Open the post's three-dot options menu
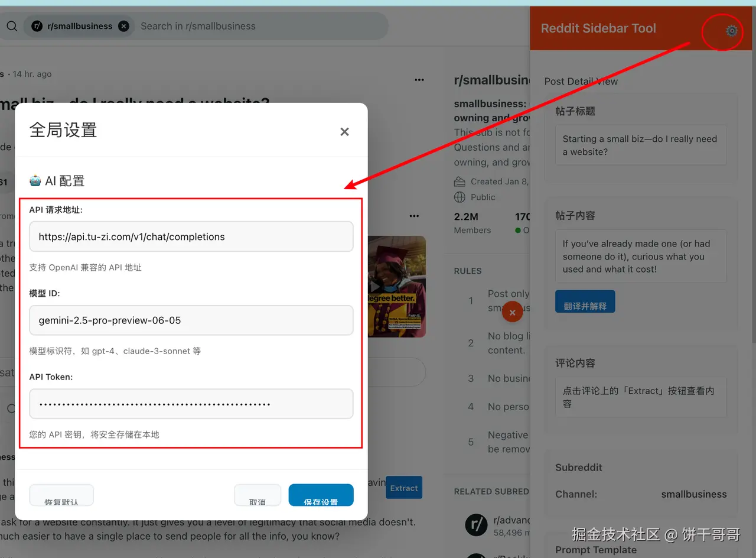The height and width of the screenshot is (558, 756). (419, 80)
